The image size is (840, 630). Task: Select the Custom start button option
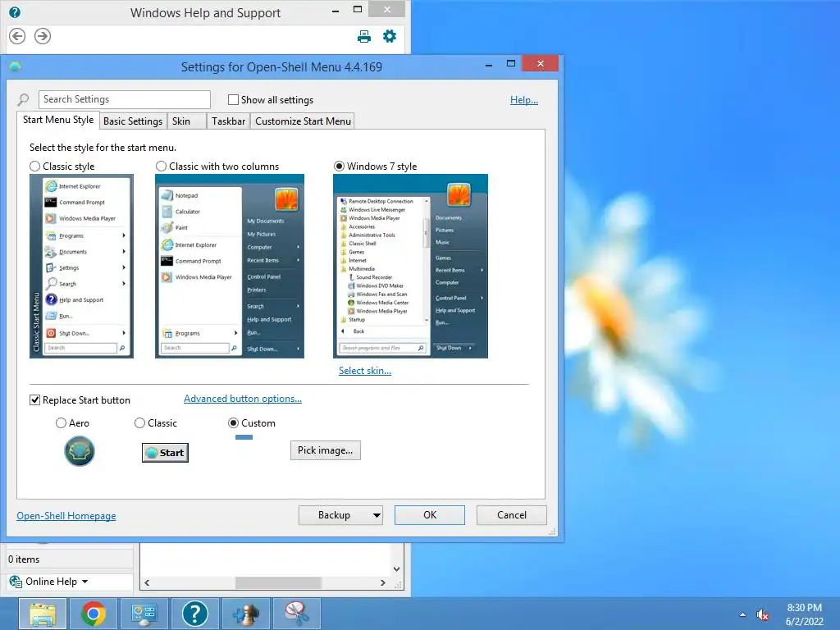click(233, 423)
